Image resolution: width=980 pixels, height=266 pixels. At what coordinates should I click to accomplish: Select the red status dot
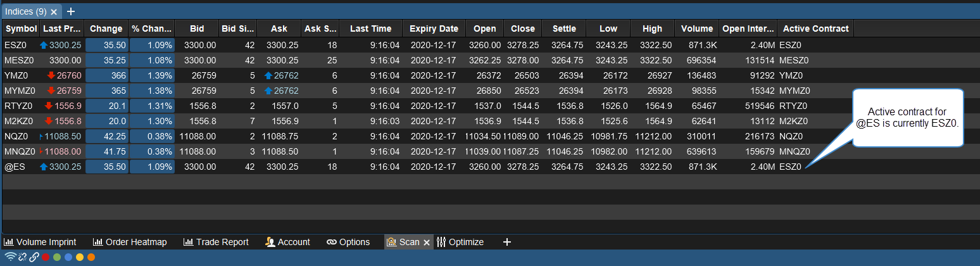tap(46, 258)
